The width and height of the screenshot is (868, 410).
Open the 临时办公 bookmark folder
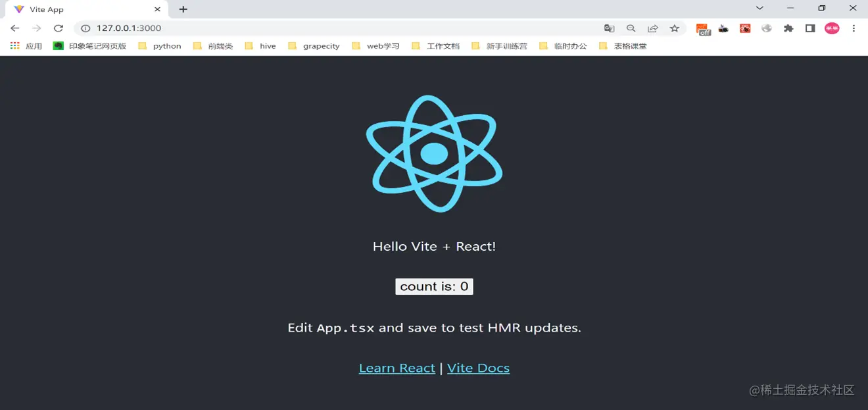coord(562,46)
